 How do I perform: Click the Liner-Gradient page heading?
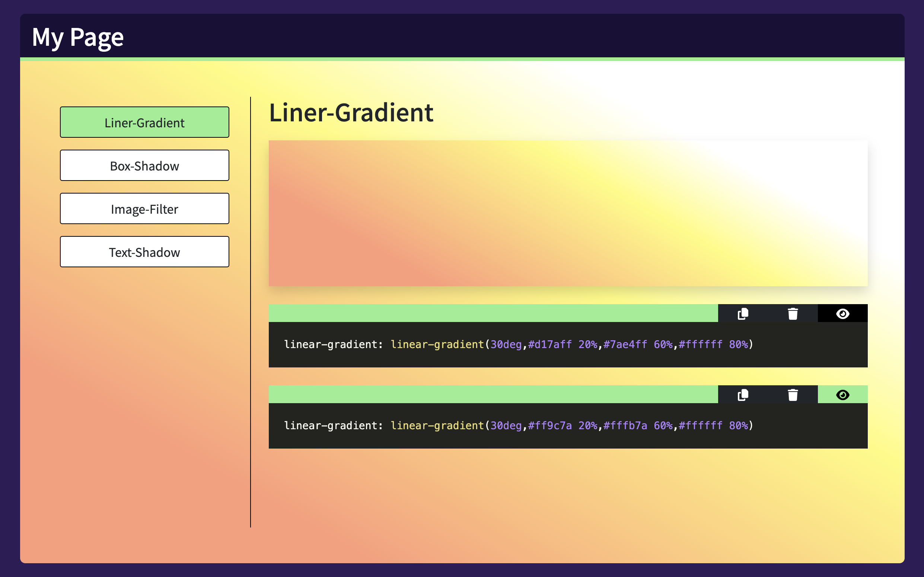click(351, 113)
